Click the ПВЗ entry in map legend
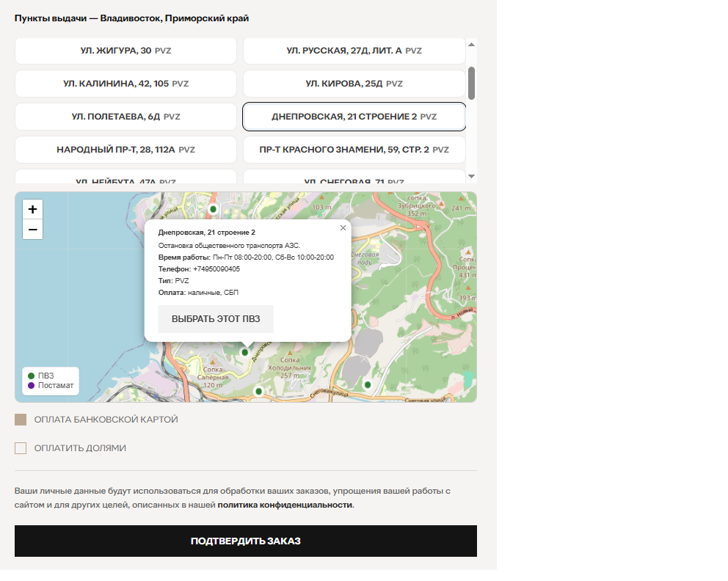This screenshot has height=581, width=728. 41,376
